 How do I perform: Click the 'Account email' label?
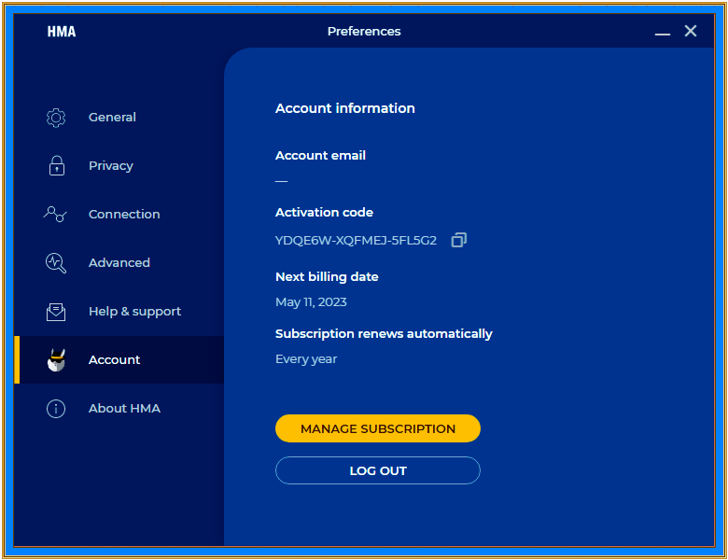click(320, 156)
